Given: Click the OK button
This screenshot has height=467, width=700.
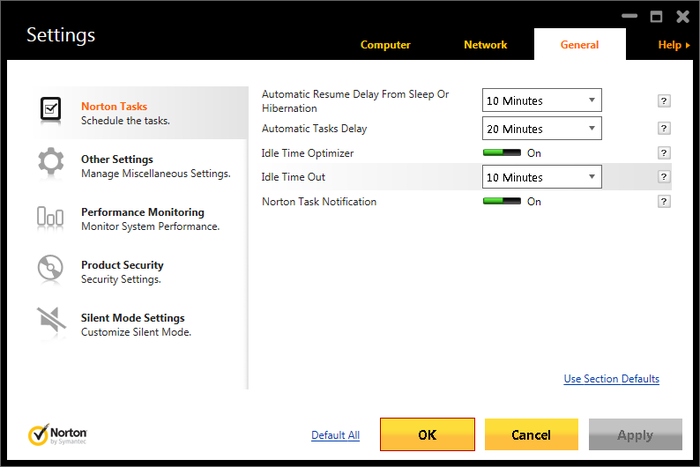Looking at the screenshot, I should coord(427,434).
